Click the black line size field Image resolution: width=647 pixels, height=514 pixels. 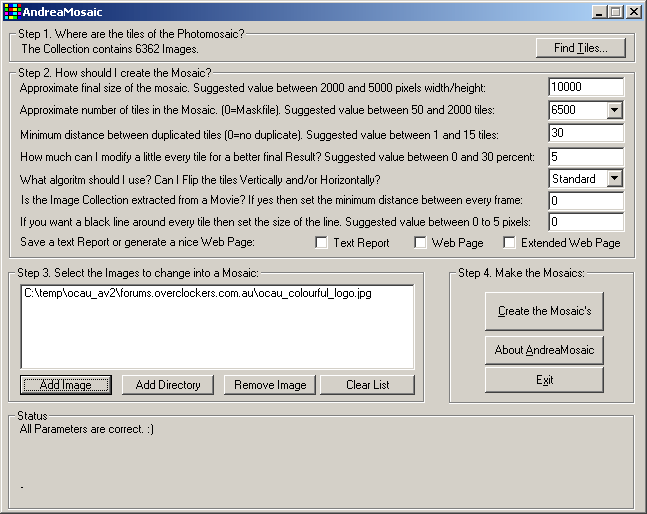pos(586,222)
